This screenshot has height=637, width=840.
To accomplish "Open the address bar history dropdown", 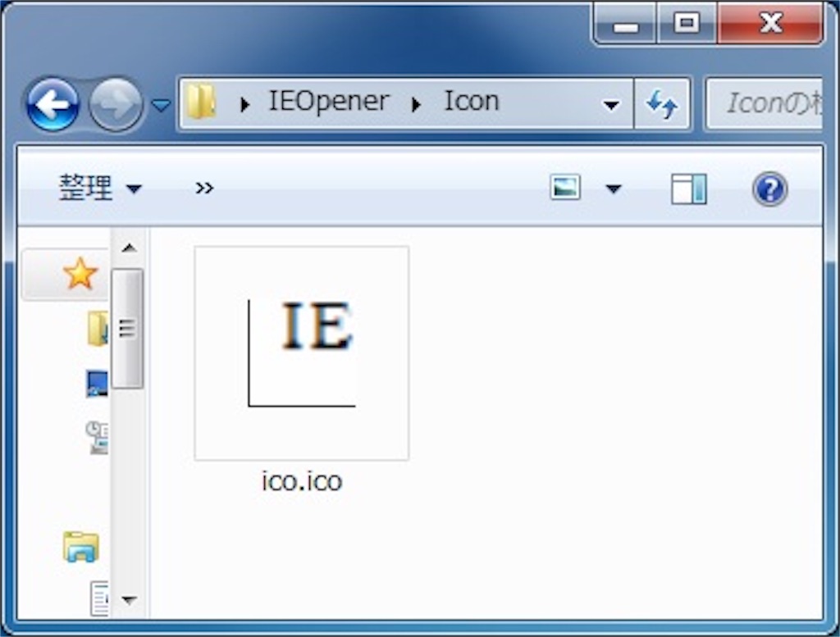I will (x=610, y=105).
